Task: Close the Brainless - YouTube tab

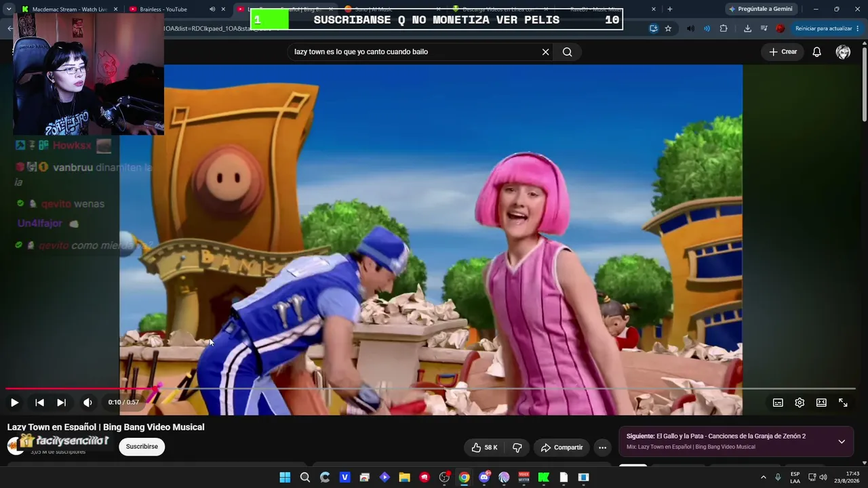Action: [x=223, y=9]
